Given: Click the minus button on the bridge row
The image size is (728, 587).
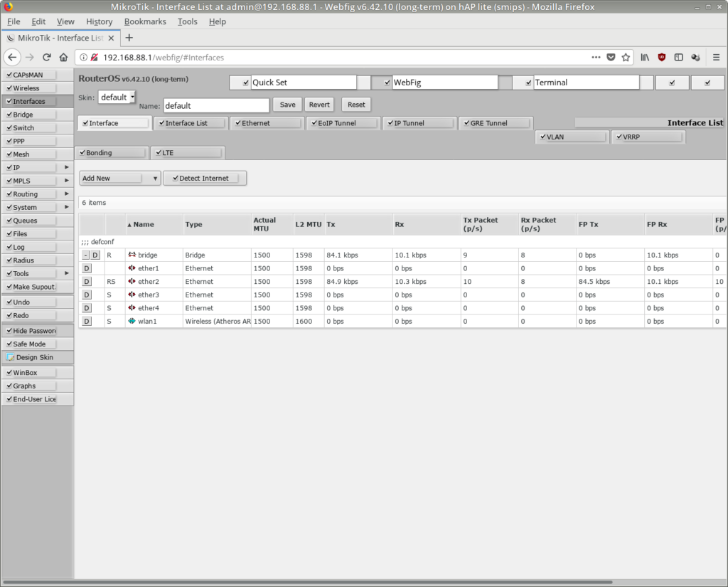Looking at the screenshot, I should tap(86, 255).
